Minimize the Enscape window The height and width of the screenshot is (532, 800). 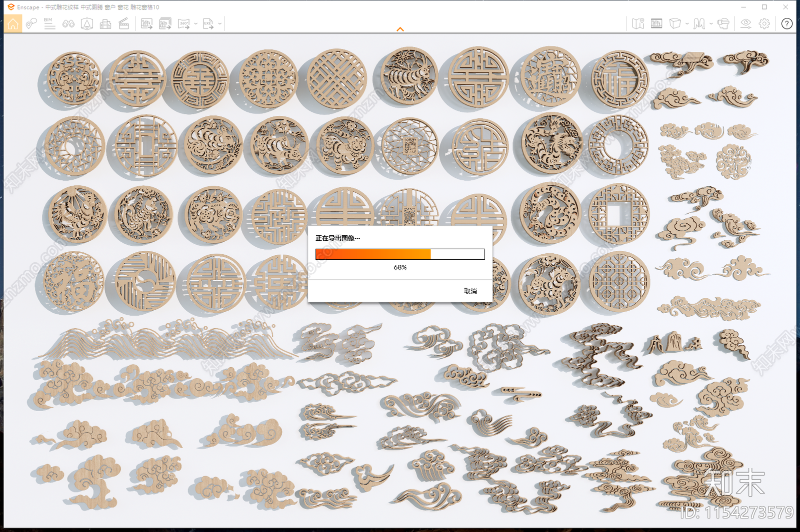(743, 7)
